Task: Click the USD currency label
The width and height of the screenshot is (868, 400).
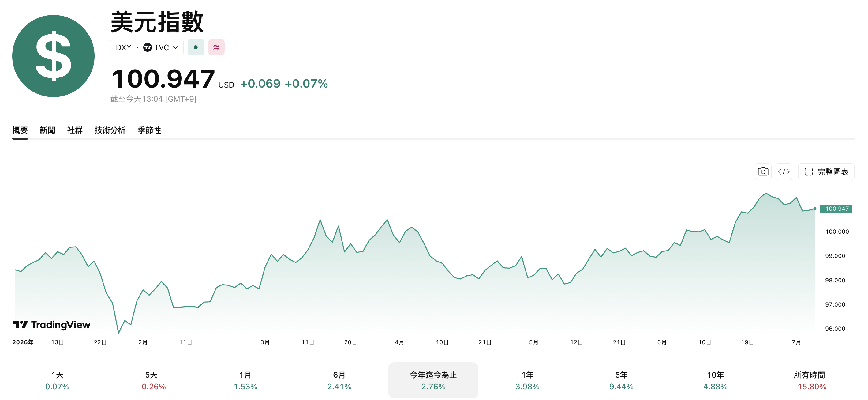Action: (x=226, y=85)
